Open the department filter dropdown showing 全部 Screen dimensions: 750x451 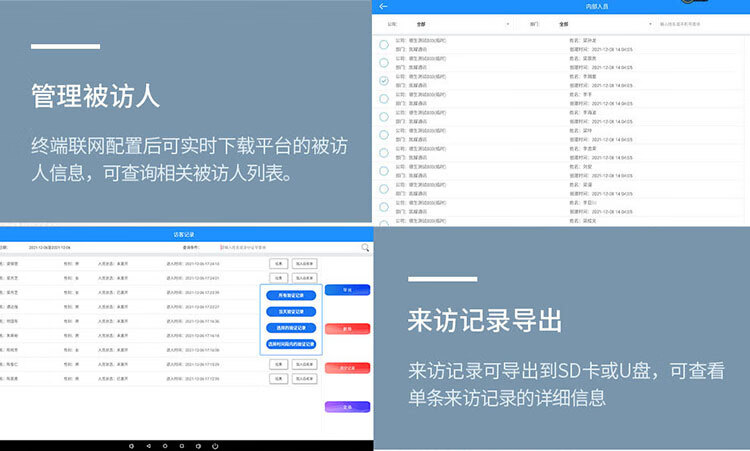point(605,24)
